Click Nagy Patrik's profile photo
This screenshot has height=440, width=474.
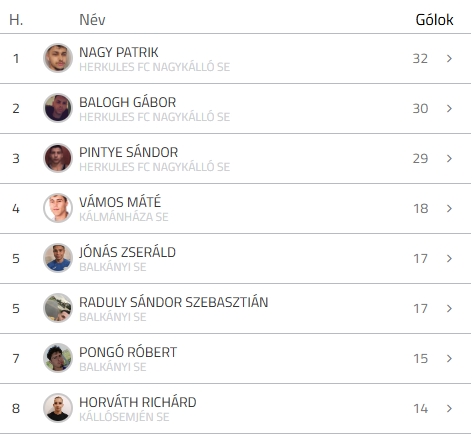coord(58,58)
